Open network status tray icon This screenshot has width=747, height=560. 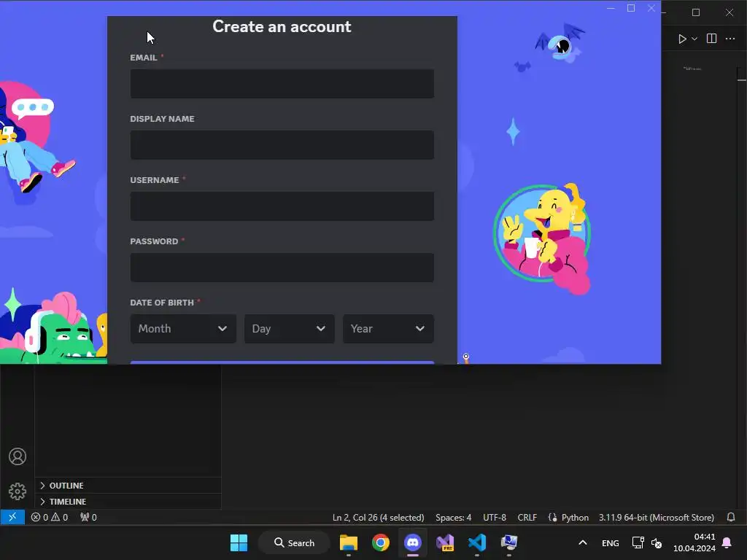[638, 542]
